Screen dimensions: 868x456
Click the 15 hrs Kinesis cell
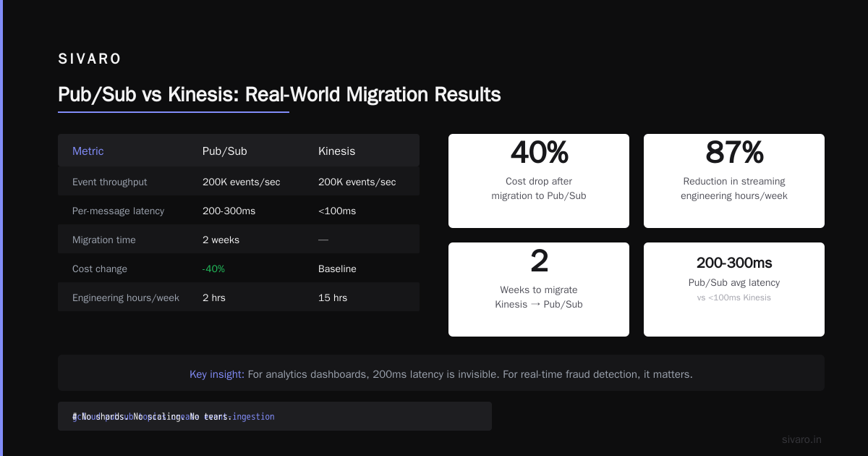click(x=332, y=297)
